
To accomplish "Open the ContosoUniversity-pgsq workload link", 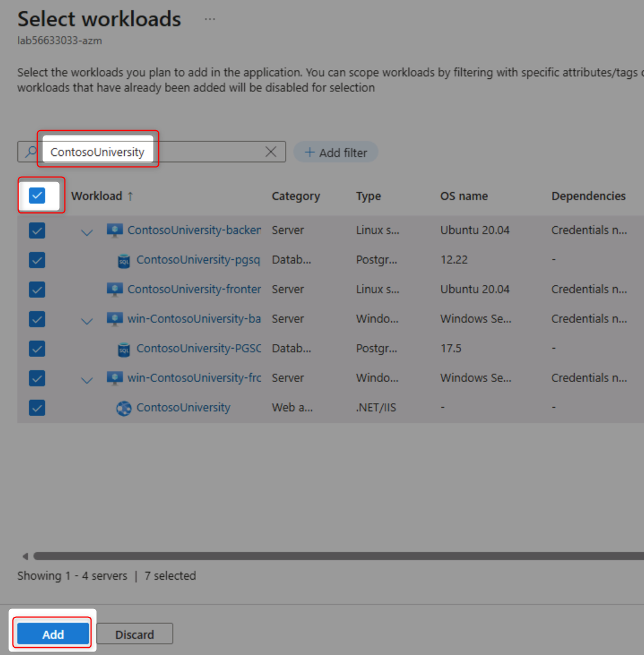I will click(198, 260).
